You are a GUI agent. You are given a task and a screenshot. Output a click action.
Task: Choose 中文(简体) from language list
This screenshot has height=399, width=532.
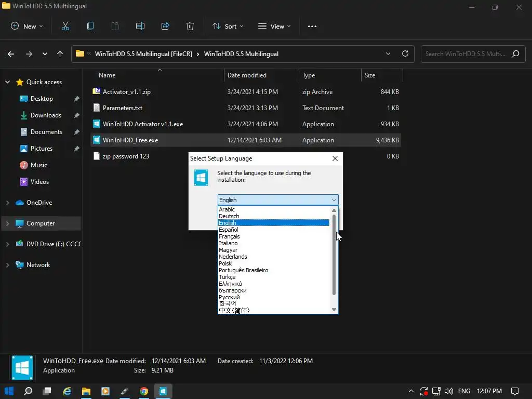point(273,311)
